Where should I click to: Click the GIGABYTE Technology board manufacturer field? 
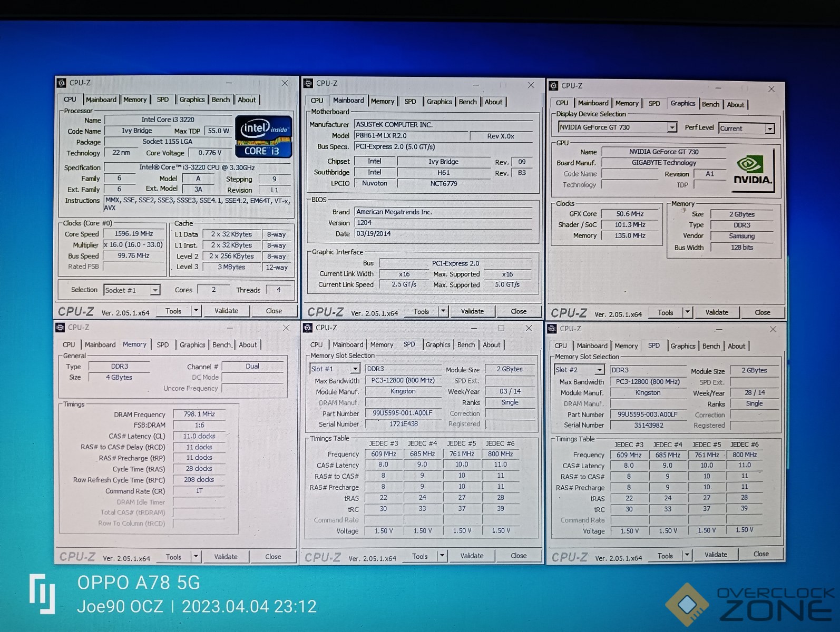[x=664, y=163]
